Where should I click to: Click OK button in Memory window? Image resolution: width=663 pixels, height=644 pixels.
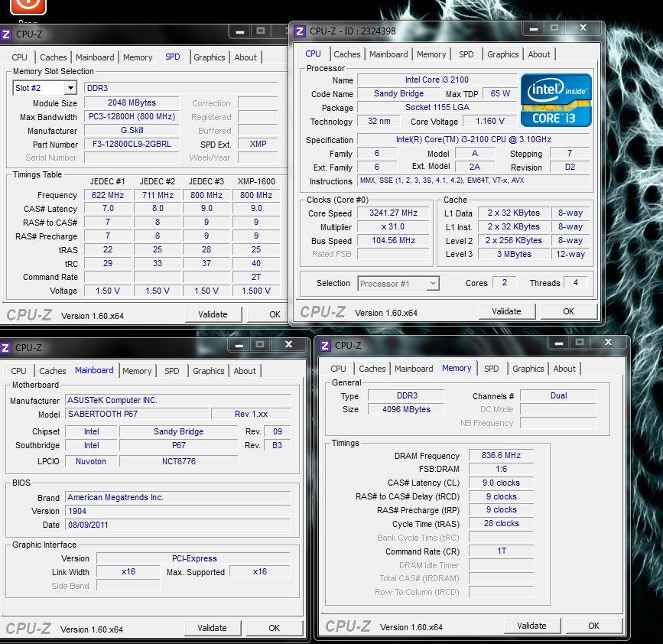coord(594,626)
